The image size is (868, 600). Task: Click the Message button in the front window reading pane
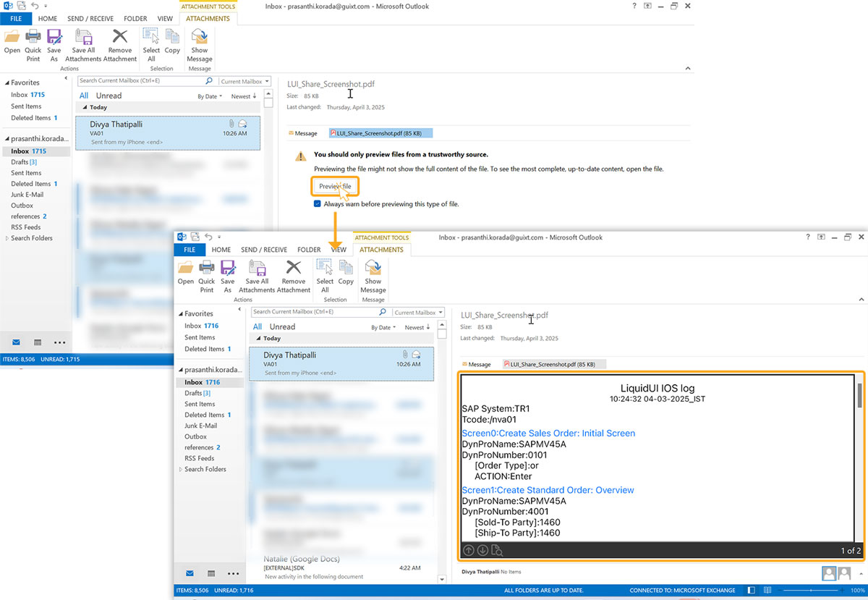[x=477, y=365]
